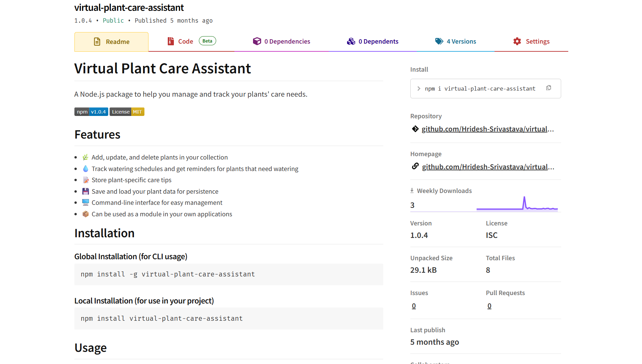Open the Pull Requests count link
The width and height of the screenshot is (642, 364).
click(x=489, y=306)
